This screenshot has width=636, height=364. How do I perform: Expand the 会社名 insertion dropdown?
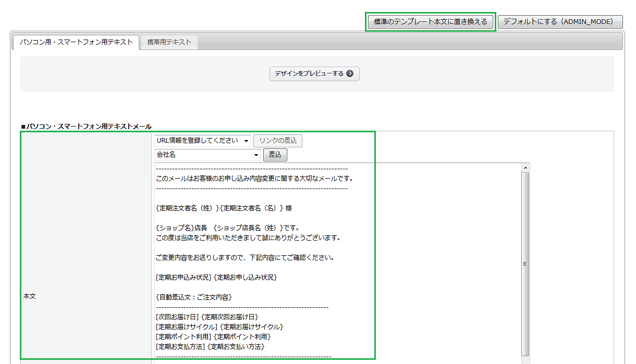tap(207, 155)
